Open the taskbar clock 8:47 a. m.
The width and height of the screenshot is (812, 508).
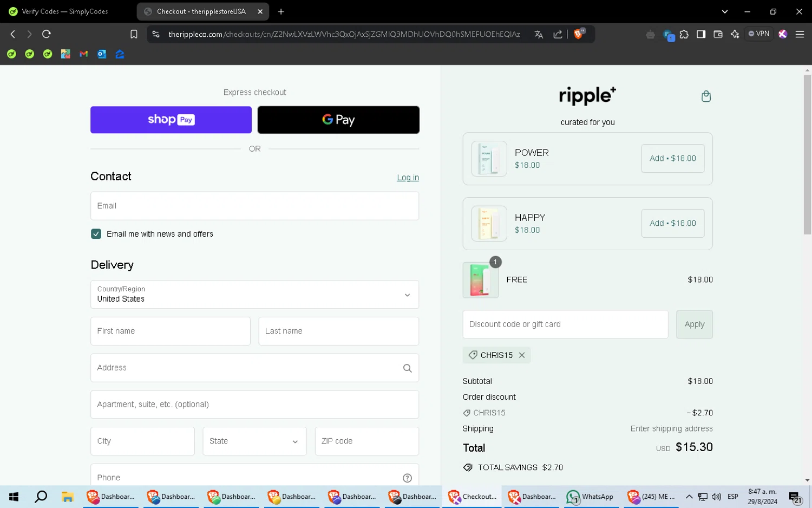pos(763,497)
